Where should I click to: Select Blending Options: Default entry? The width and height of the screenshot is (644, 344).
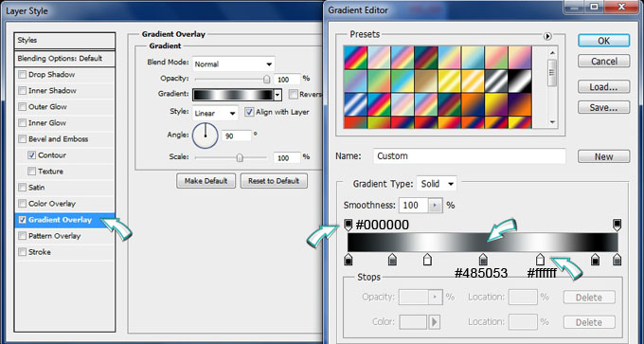pyautogui.click(x=64, y=59)
